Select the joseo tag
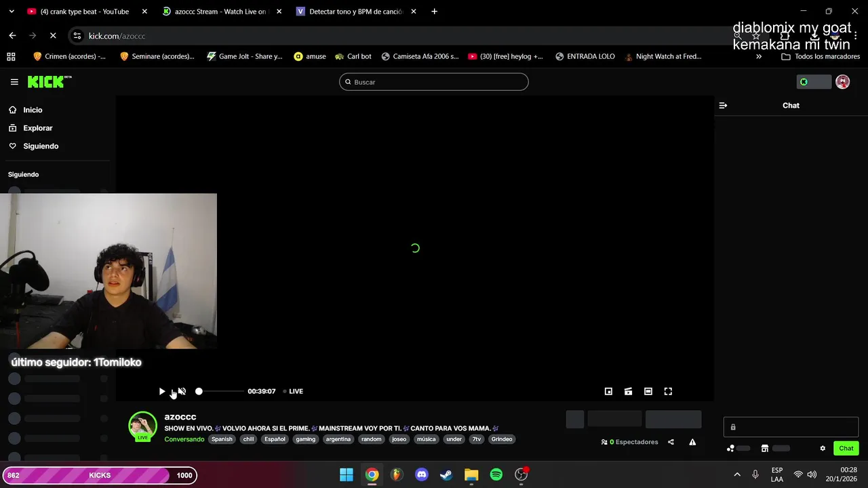 pos(399,439)
